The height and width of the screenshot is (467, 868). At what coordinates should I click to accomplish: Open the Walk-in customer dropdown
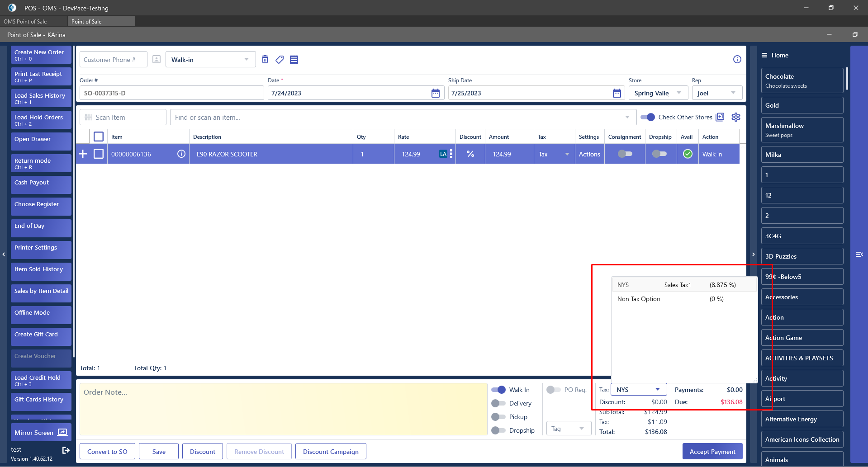pyautogui.click(x=210, y=60)
